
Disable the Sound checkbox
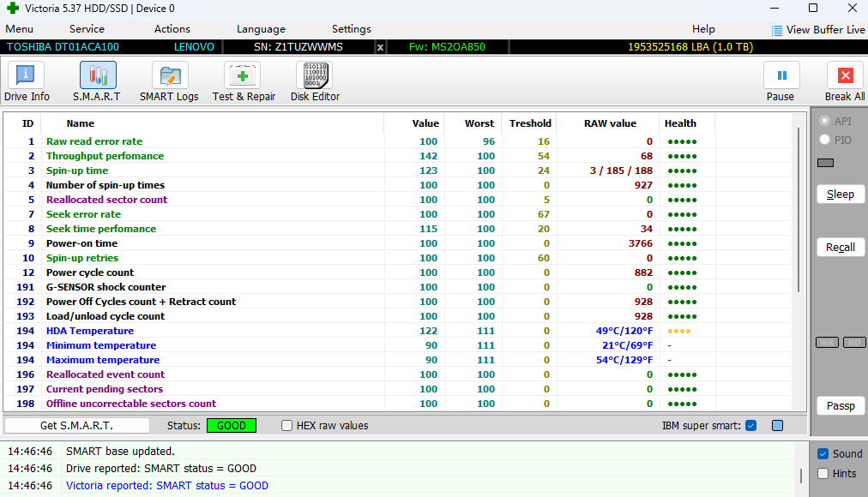click(823, 454)
